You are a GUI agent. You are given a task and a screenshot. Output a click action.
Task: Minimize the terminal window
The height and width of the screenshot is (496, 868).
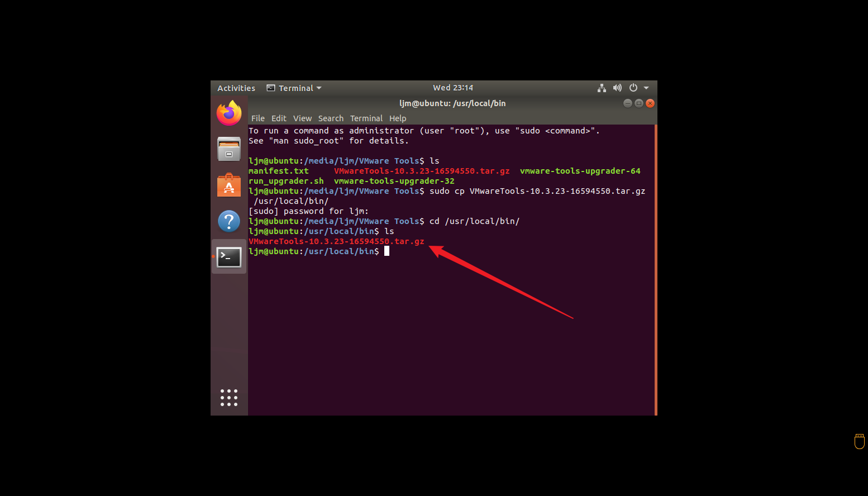pyautogui.click(x=628, y=103)
